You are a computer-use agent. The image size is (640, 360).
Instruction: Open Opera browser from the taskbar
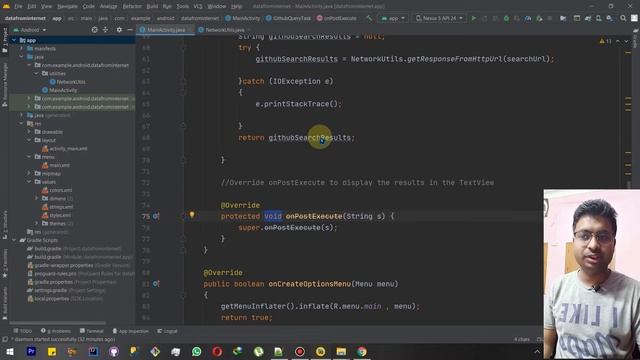[217, 351]
